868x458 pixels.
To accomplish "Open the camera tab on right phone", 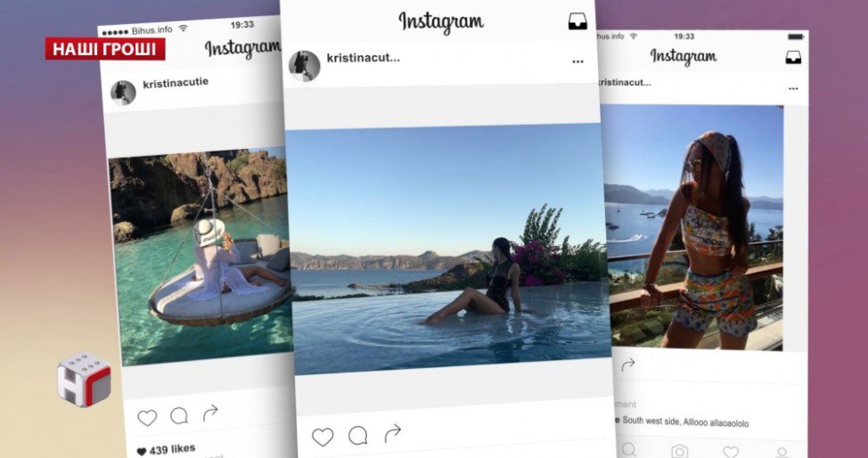I will [x=680, y=452].
